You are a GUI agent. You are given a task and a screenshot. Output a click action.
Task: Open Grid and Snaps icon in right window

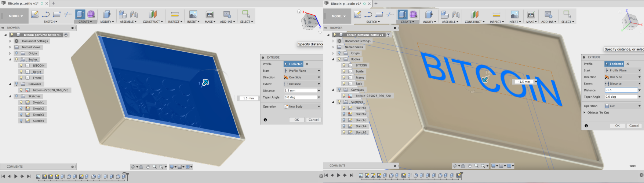pos(502,166)
